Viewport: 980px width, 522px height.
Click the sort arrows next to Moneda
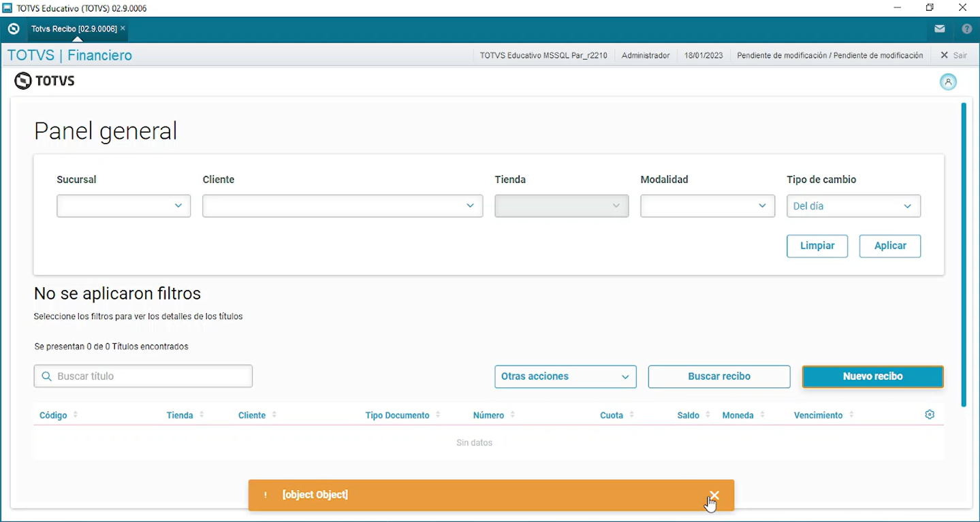(x=762, y=415)
